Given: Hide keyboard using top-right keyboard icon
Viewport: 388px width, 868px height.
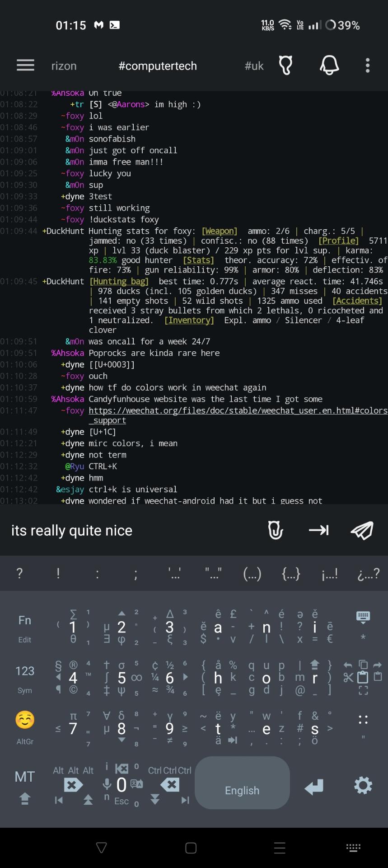Looking at the screenshot, I should 363,617.
